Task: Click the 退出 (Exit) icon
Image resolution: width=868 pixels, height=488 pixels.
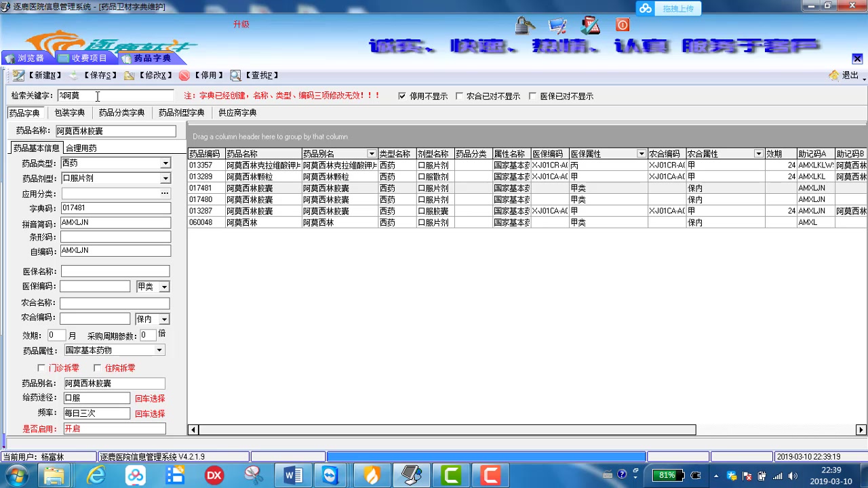Action: click(x=834, y=75)
